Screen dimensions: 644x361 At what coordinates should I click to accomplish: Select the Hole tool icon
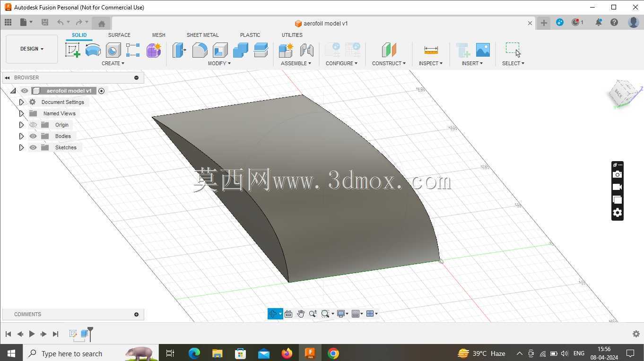(x=113, y=50)
